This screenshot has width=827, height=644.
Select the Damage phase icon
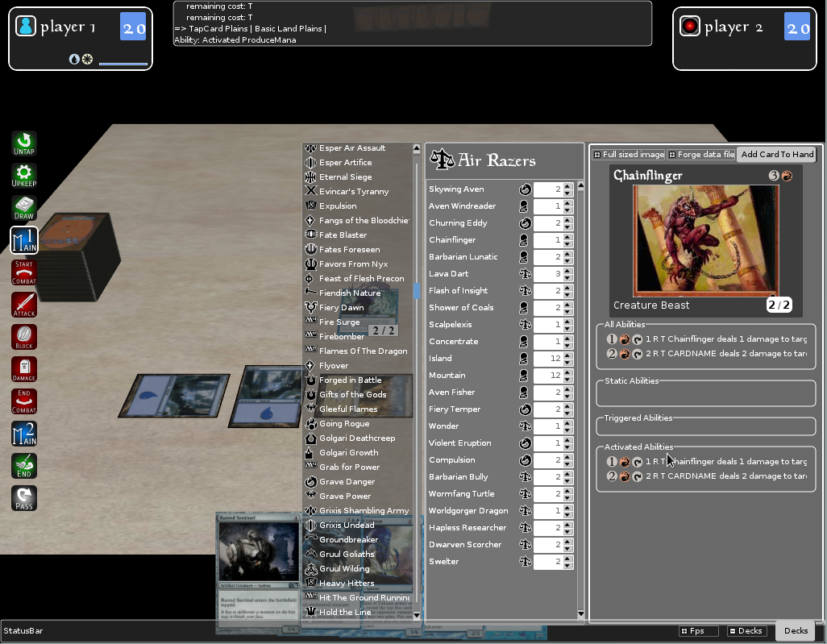[24, 369]
